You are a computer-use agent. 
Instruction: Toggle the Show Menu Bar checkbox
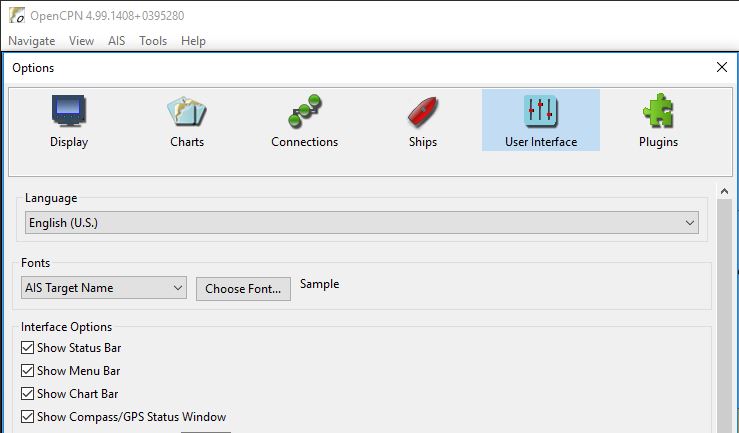(x=27, y=371)
